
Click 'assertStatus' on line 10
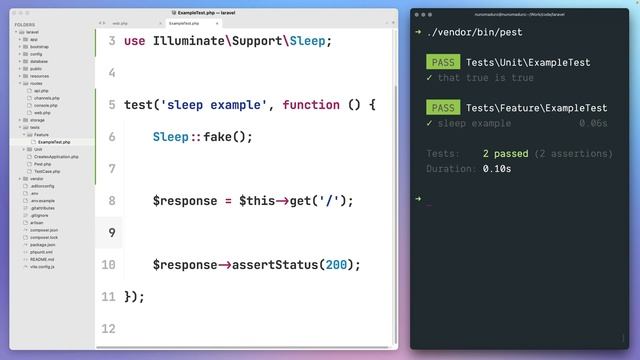pyautogui.click(x=275, y=265)
